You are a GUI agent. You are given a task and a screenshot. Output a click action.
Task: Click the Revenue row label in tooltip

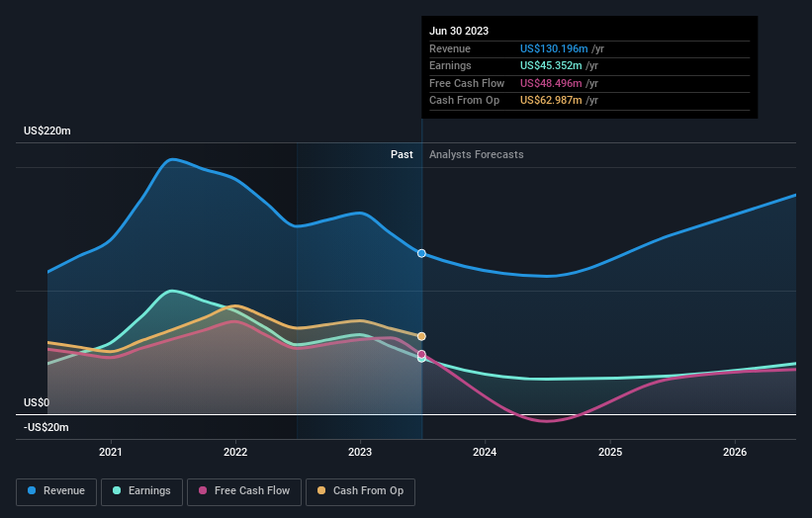449,48
